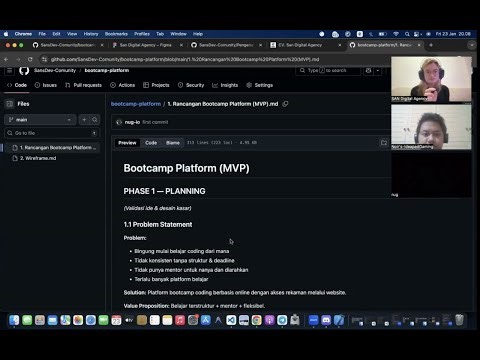Launch Messages from the dock
The image size is (480, 360).
click(27, 320)
